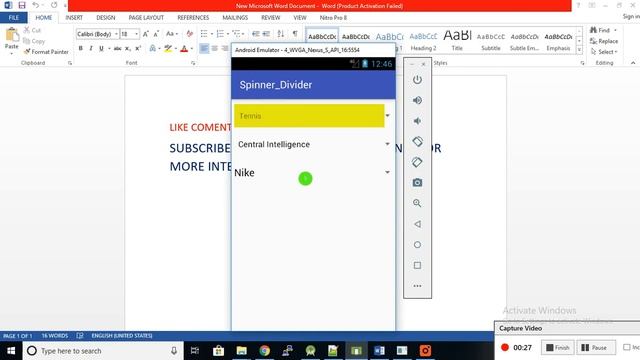Clear all formatting icon
Screen dimensions: 640x360
(189, 34)
